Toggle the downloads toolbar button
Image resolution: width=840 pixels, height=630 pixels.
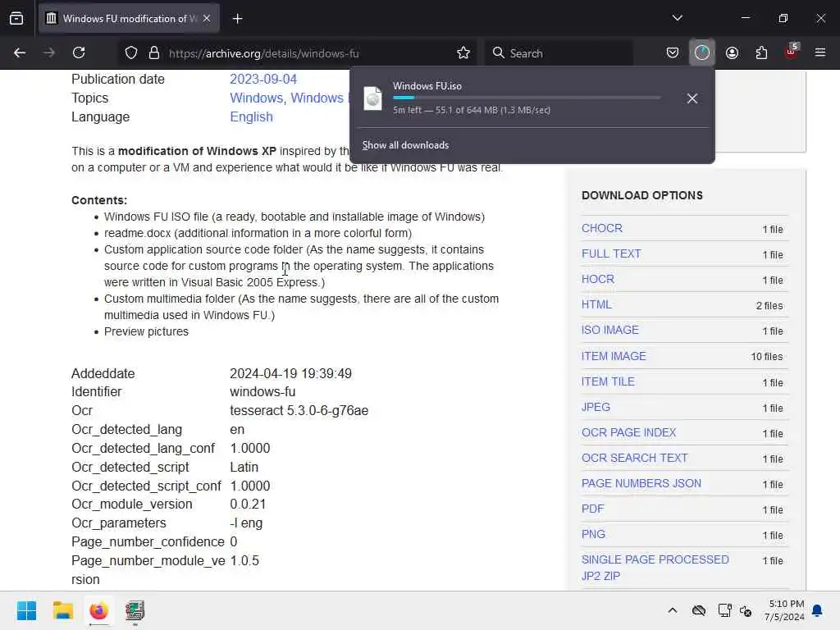coord(702,52)
